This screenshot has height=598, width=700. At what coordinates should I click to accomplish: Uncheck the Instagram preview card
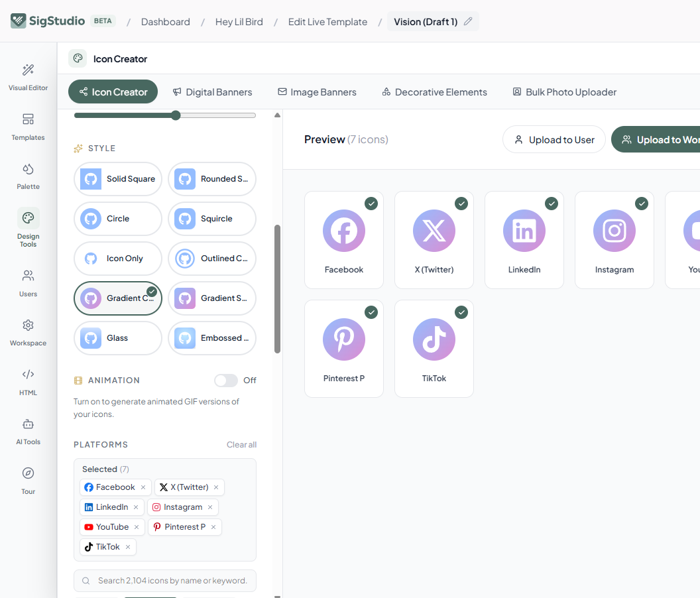coord(642,204)
